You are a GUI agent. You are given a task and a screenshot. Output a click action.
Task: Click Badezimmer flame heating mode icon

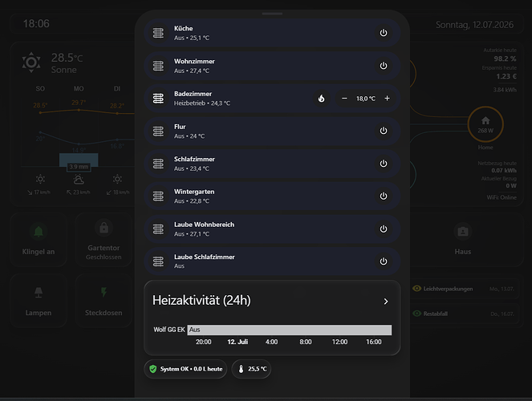pyautogui.click(x=321, y=99)
